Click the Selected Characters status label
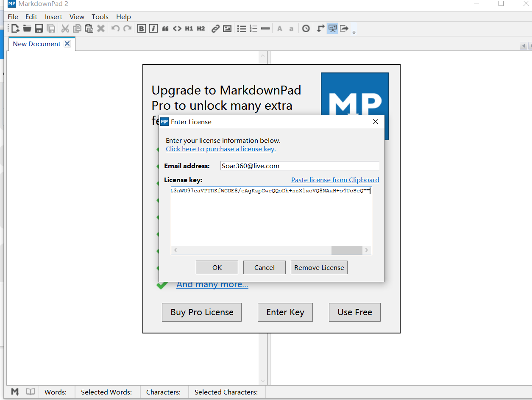 (226, 392)
